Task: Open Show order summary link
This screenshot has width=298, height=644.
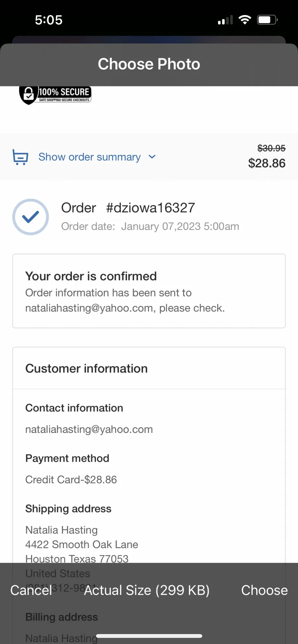Action: 89,157
